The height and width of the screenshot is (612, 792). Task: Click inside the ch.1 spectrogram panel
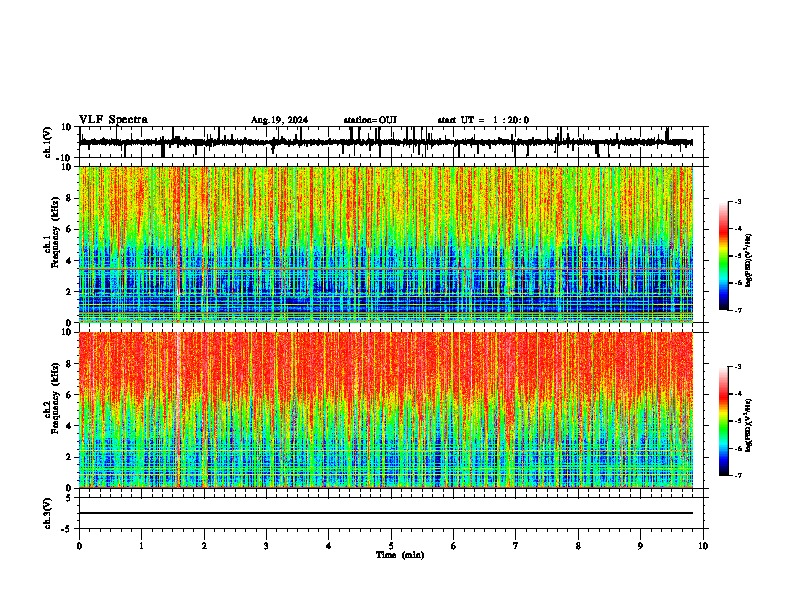[x=386, y=244]
